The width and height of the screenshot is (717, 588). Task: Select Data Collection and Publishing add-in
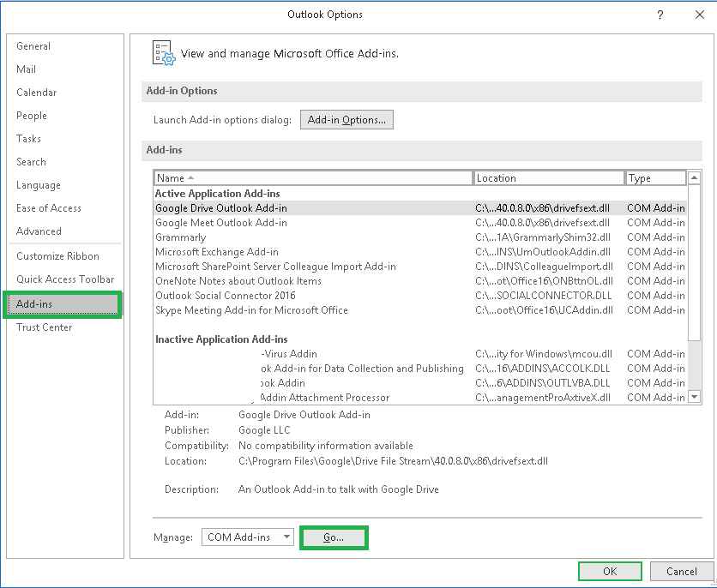[419, 369]
